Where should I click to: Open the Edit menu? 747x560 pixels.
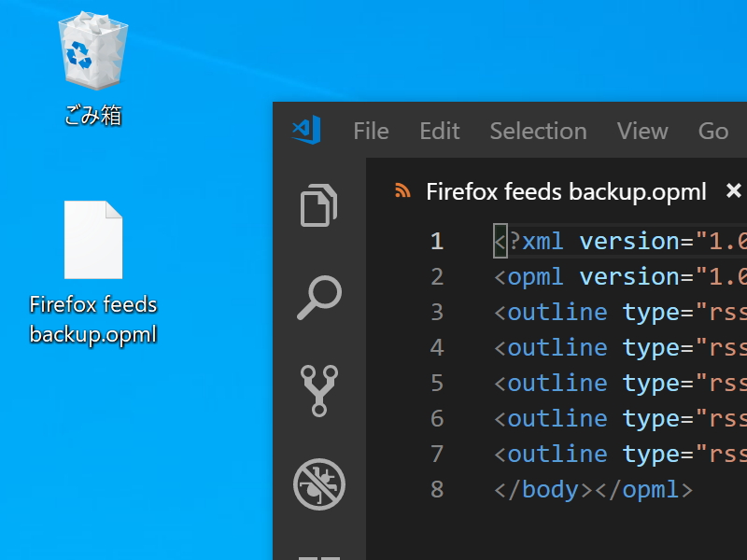click(439, 132)
